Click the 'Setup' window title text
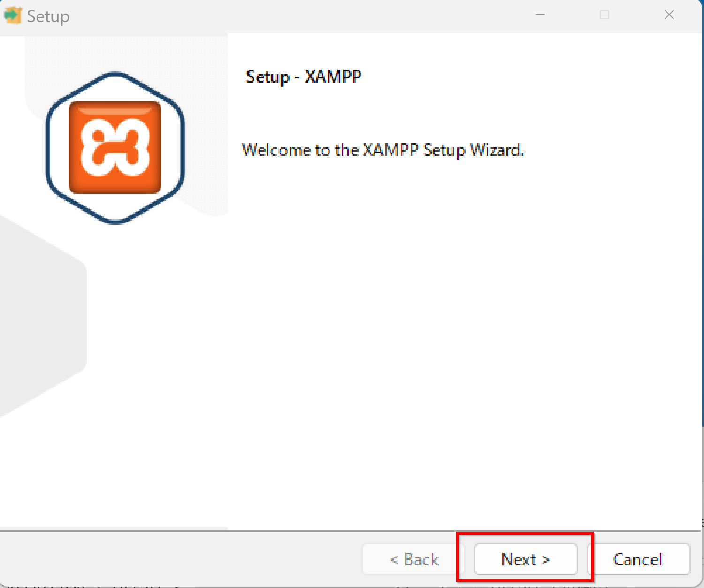Screen dimensions: 704x588 48,16
